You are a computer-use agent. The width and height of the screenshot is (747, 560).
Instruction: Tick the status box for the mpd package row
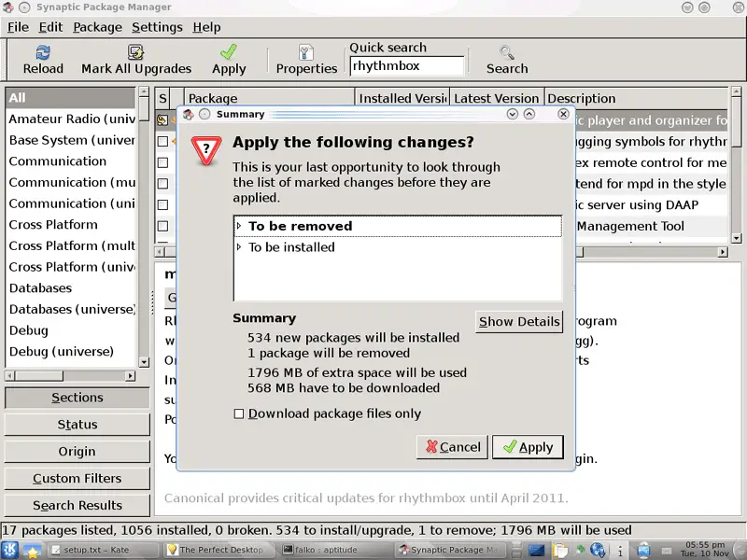pos(162,183)
